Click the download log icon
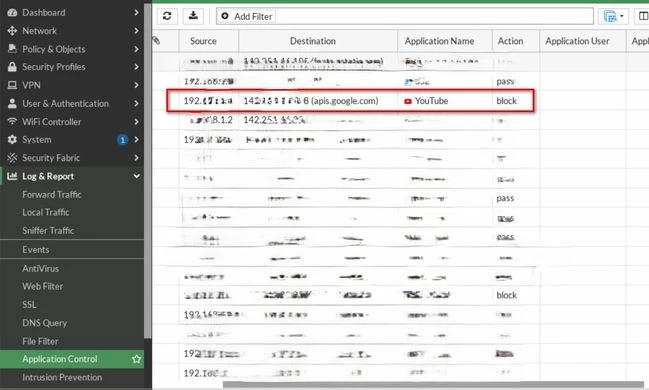649x390 pixels. (x=193, y=16)
